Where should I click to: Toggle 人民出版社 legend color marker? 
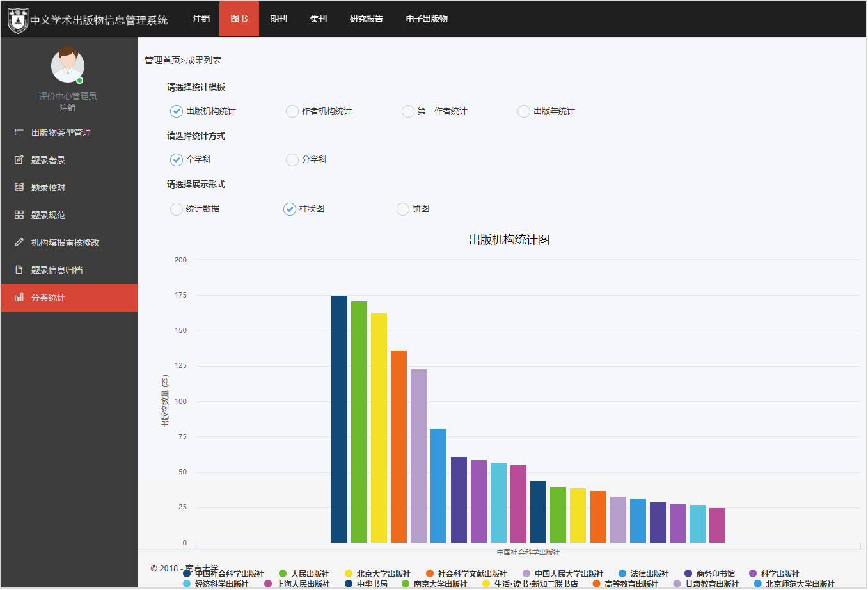283,574
